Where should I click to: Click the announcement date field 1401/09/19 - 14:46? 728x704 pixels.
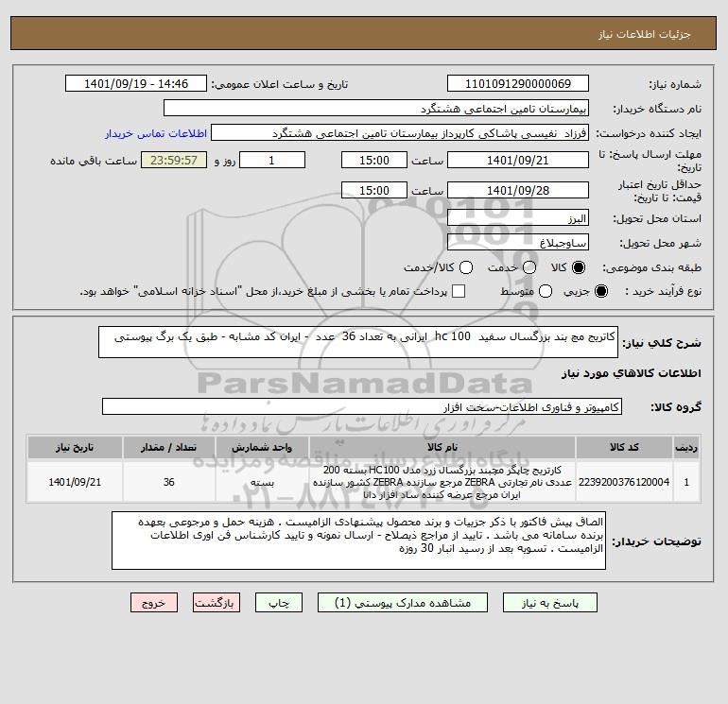(x=135, y=83)
